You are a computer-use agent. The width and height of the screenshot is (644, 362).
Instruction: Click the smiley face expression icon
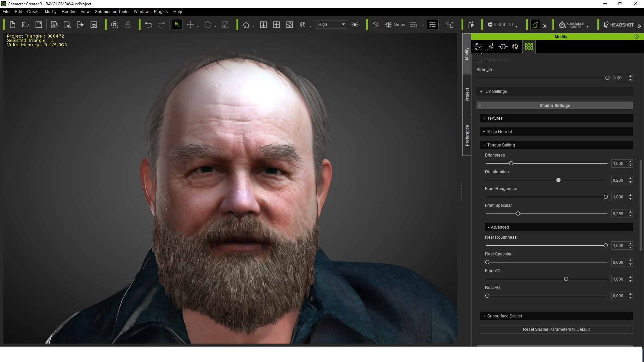[303, 24]
